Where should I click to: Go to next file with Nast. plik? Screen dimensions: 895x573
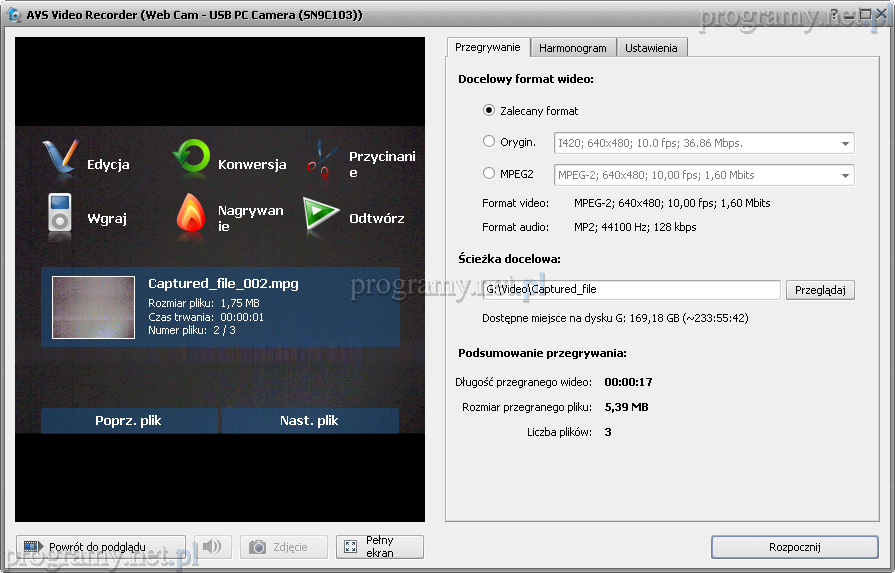[309, 421]
